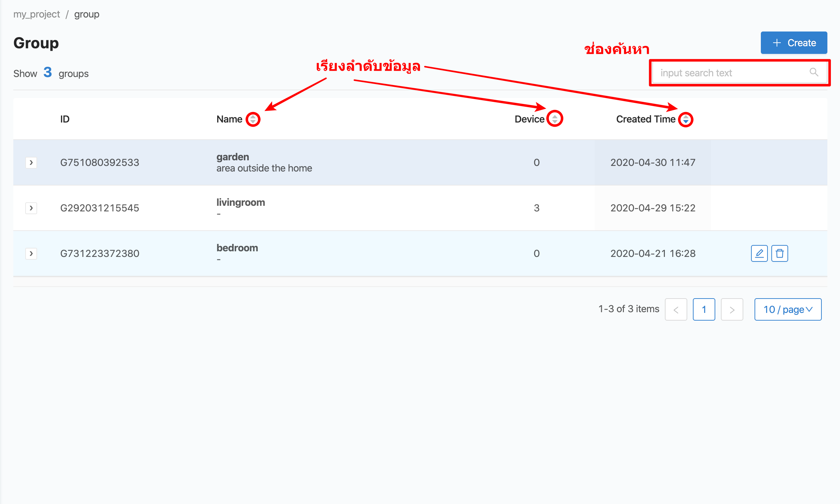Expand the livingroom group row
This screenshot has width=840, height=504.
point(31,208)
